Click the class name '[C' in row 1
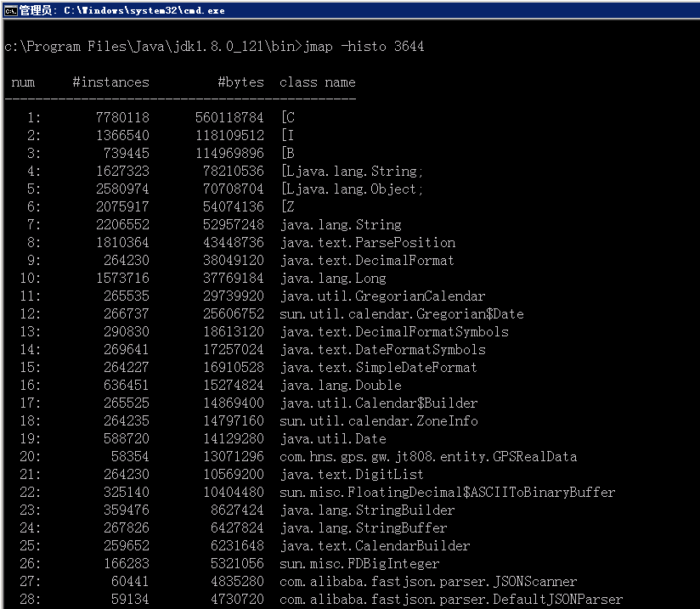This screenshot has height=609, width=700. [288, 117]
